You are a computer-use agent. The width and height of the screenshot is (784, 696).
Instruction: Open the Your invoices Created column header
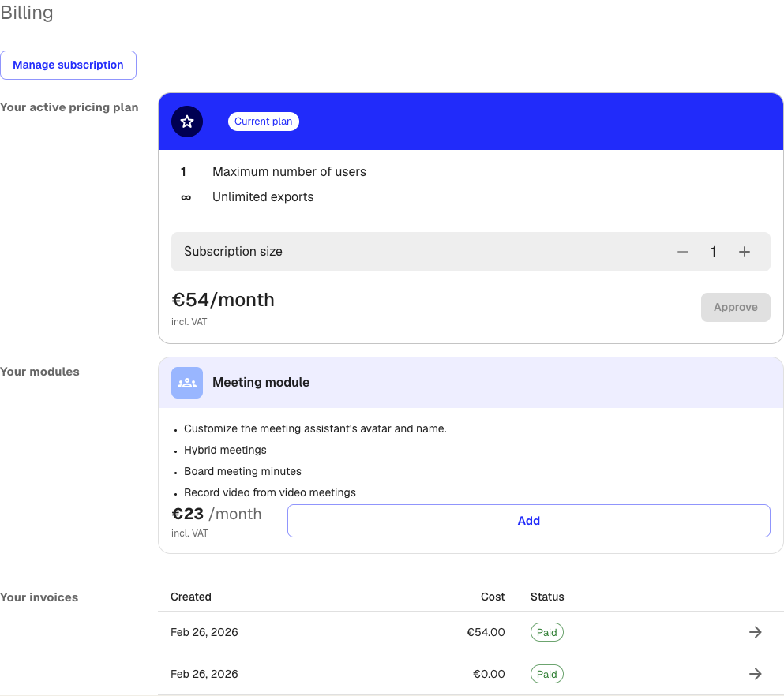pos(191,597)
